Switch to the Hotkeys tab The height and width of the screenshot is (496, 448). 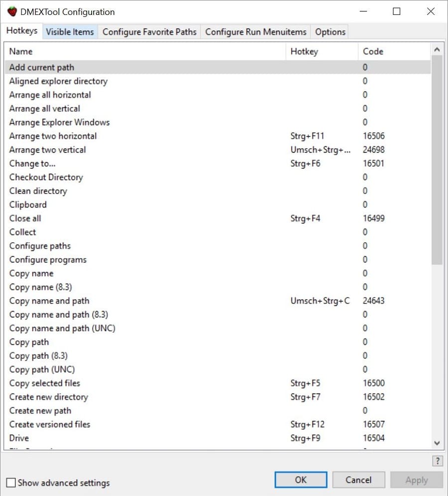tap(22, 31)
